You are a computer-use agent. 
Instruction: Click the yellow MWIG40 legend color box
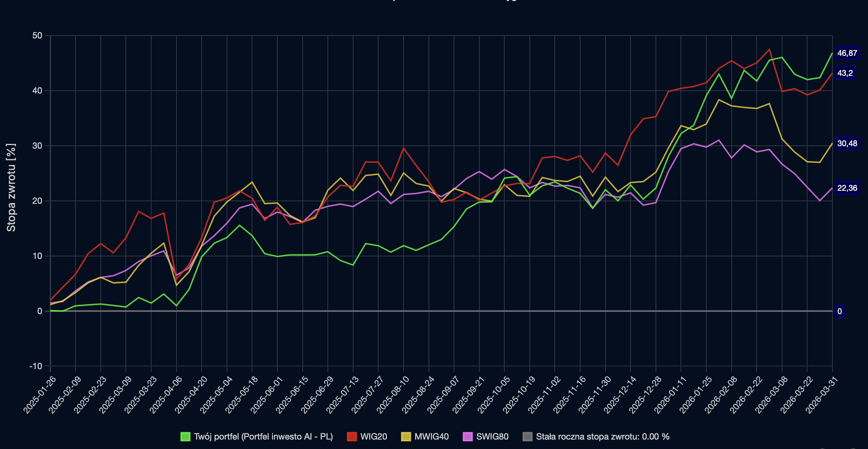click(x=406, y=437)
